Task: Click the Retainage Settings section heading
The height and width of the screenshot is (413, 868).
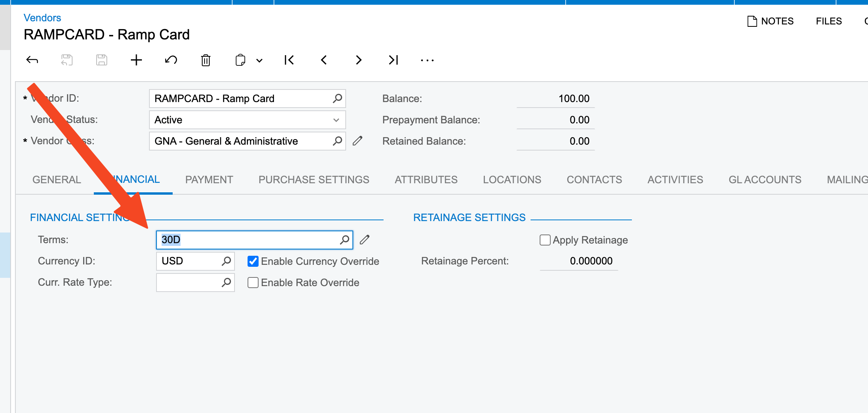Action: 469,218
